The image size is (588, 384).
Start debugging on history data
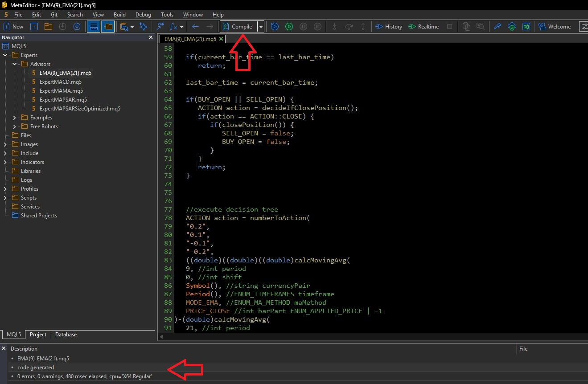389,27
